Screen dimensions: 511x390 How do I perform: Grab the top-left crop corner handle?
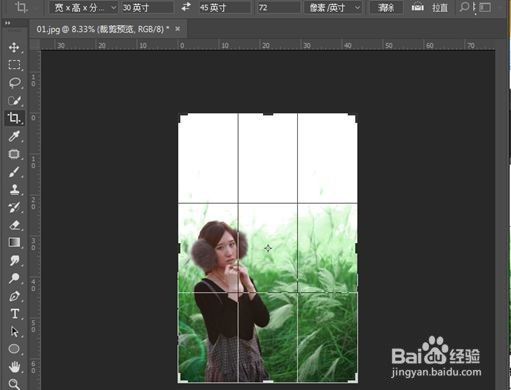(183, 118)
